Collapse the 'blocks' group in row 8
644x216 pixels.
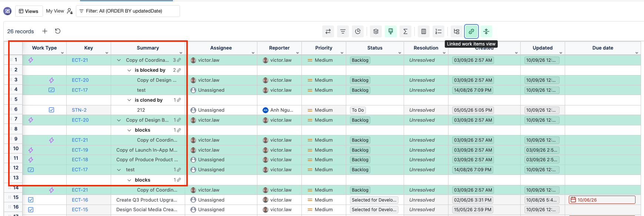pos(129,130)
